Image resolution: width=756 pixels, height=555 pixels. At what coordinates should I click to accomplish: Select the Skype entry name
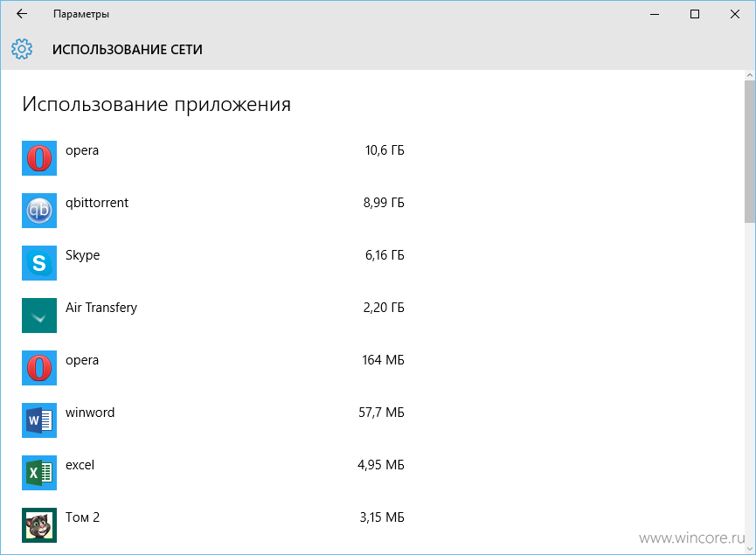[82, 255]
